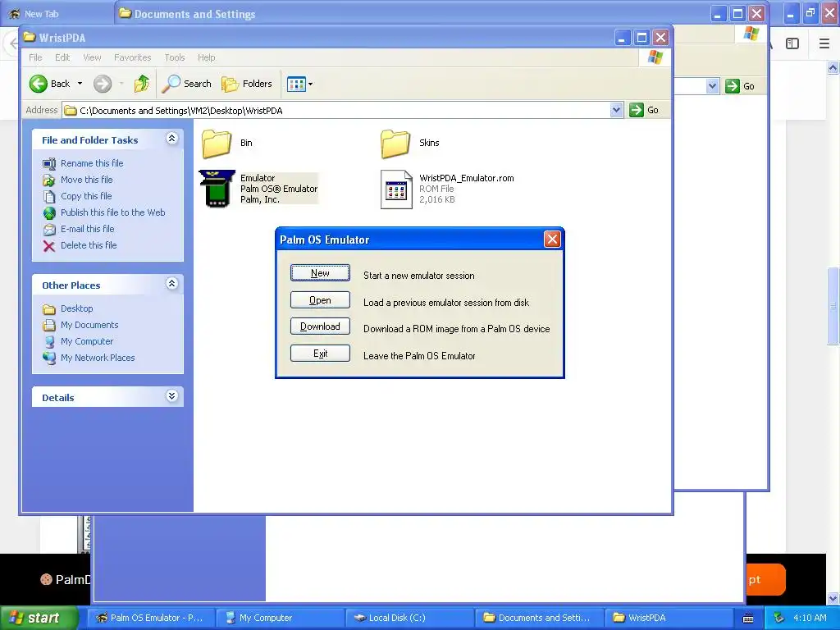Viewport: 840px width, 630px height.
Task: Switch to Documents and Settings taskbar item
Action: (540, 618)
